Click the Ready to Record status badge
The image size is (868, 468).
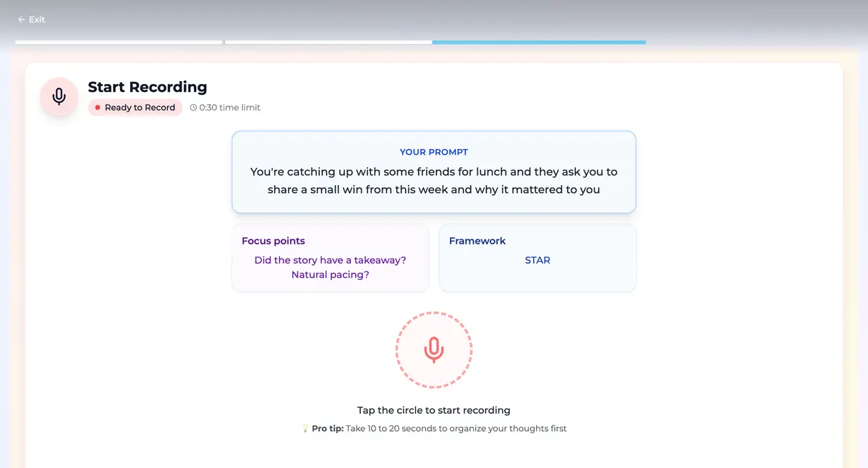(x=135, y=108)
